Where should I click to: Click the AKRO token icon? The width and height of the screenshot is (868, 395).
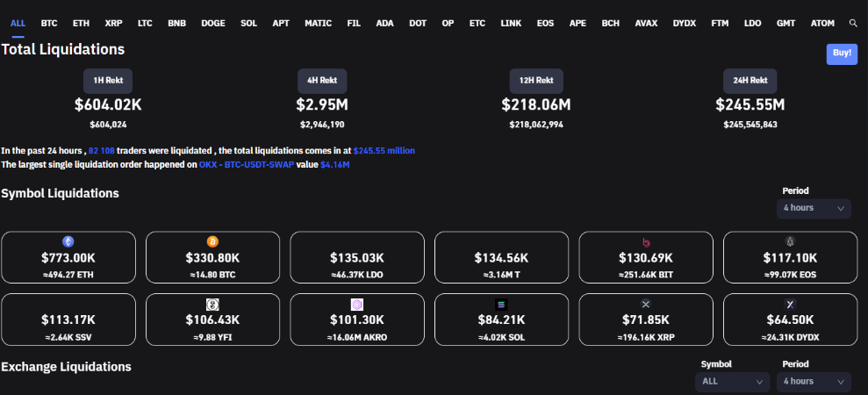[356, 304]
